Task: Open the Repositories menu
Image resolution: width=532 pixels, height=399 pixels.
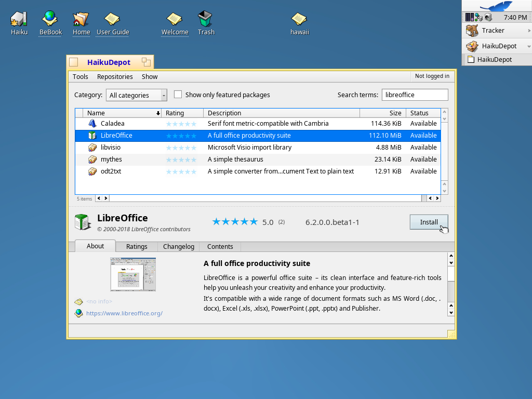Action: click(115, 77)
